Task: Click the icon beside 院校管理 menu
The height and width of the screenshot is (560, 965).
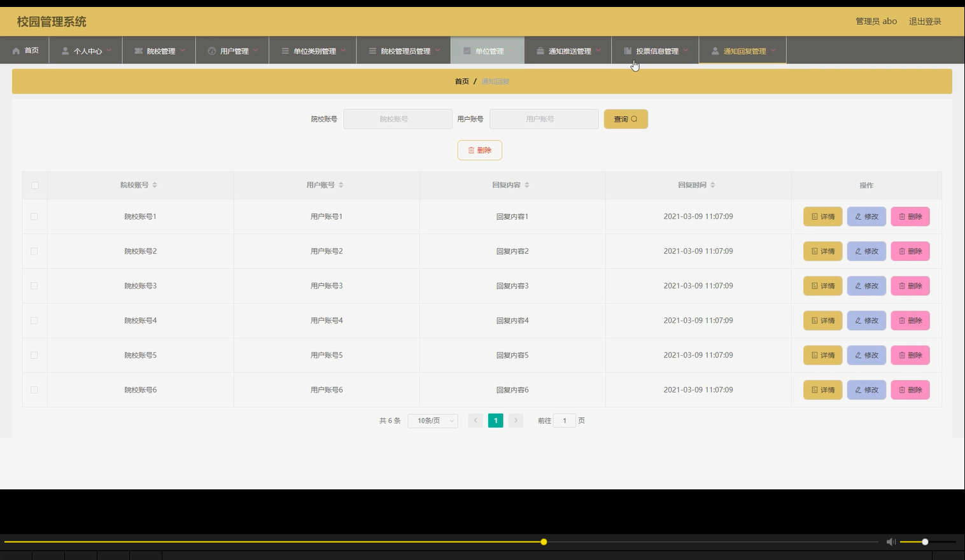Action: 138,51
